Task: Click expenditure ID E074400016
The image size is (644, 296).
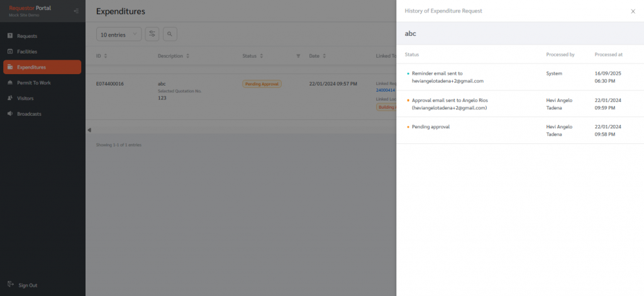Action: (109, 84)
